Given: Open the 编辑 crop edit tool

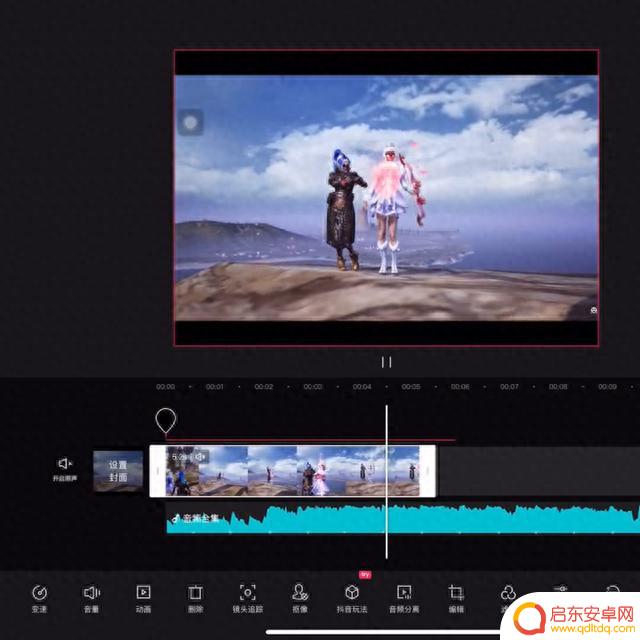Looking at the screenshot, I should pos(456,598).
